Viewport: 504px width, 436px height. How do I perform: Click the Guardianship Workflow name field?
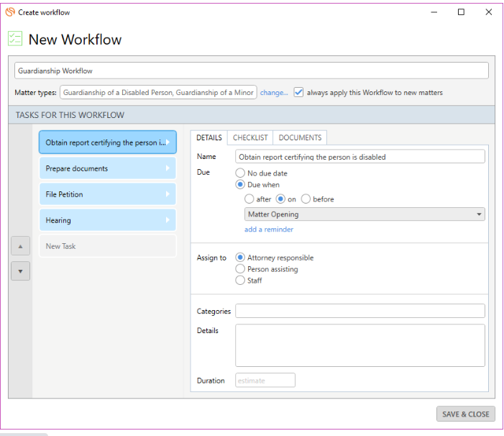(252, 71)
